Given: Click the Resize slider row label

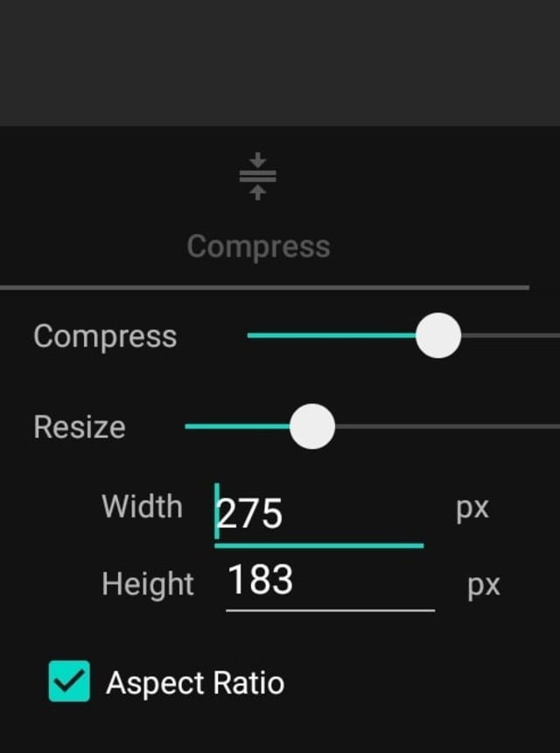Looking at the screenshot, I should pyautogui.click(x=80, y=426).
